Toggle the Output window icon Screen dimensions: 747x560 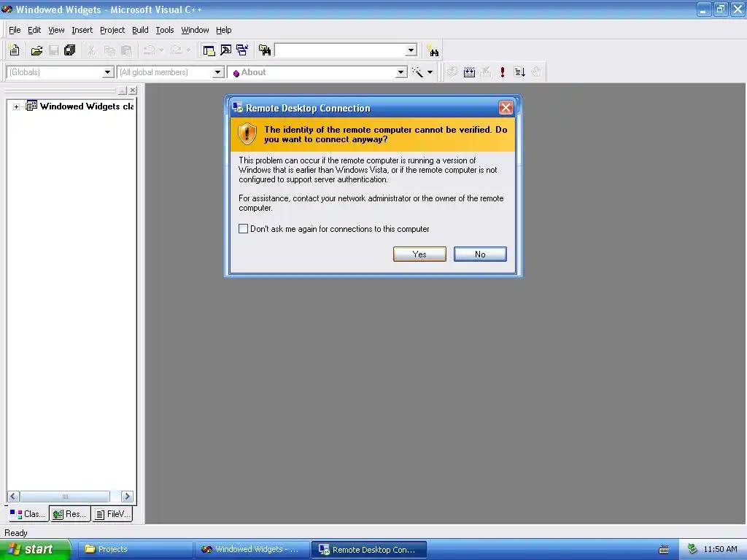point(226,50)
